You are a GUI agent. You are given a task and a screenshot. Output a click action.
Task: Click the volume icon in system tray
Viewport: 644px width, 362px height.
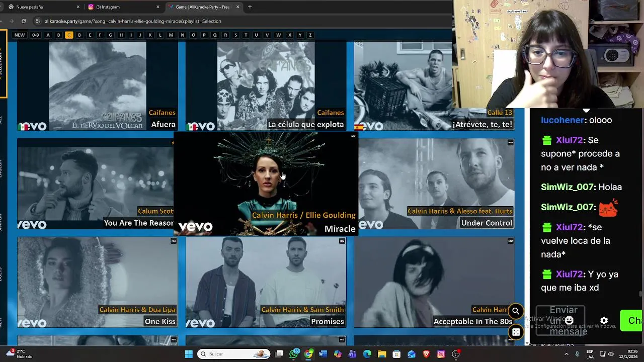coord(611,354)
